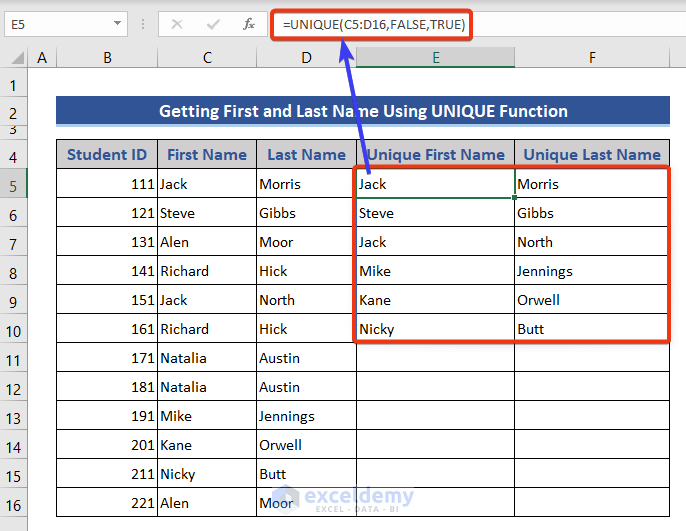Click the First Name cell "Nicky" in row 15
This screenshot has width=686, height=531.
point(207,474)
